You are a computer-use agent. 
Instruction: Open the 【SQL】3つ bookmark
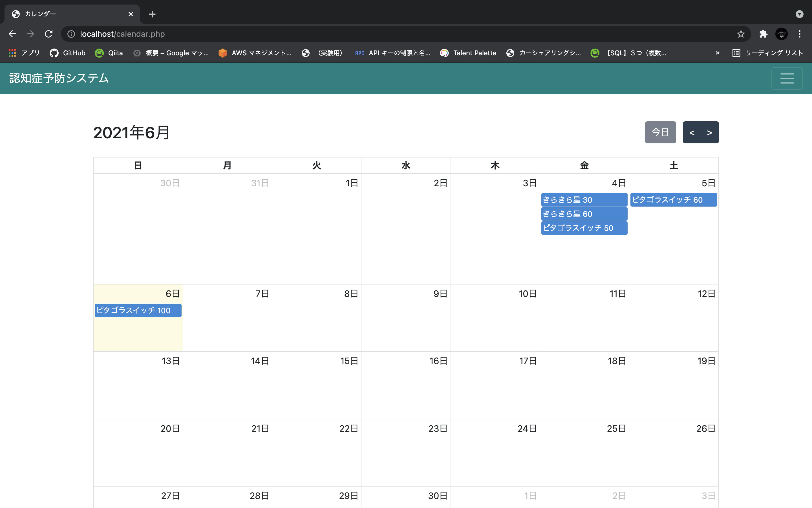(629, 53)
